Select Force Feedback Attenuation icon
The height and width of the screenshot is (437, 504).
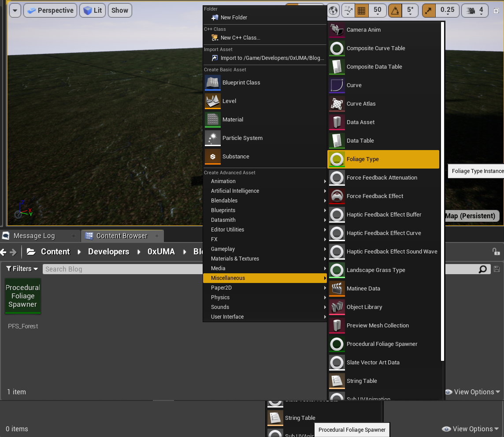337,178
